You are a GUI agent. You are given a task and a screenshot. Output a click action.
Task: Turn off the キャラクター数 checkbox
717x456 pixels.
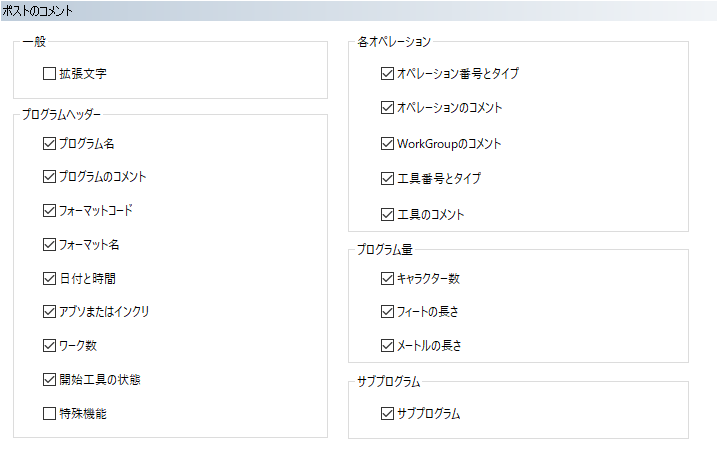(387, 278)
